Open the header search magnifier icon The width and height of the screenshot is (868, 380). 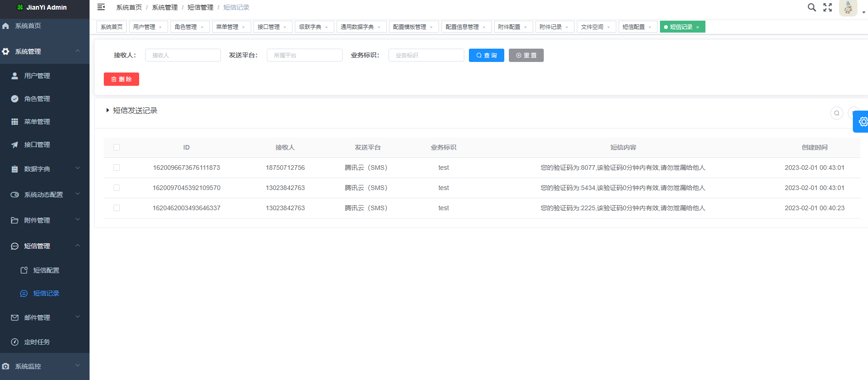(x=812, y=7)
